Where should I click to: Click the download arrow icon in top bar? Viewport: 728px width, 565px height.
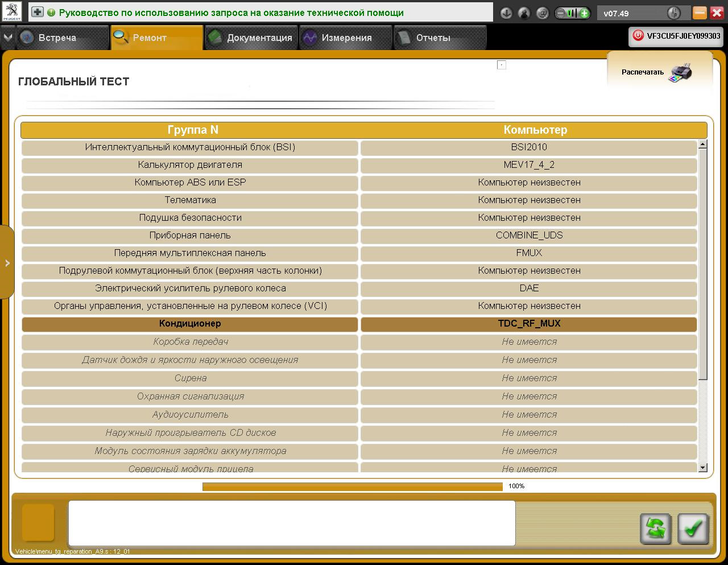point(506,13)
